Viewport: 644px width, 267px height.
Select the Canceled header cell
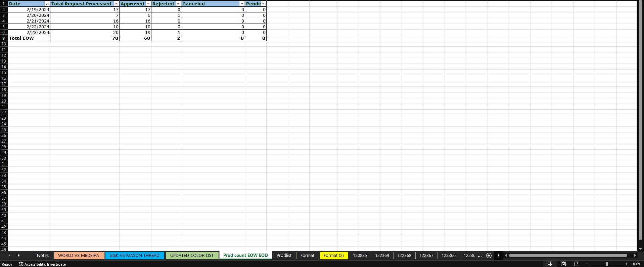point(213,4)
